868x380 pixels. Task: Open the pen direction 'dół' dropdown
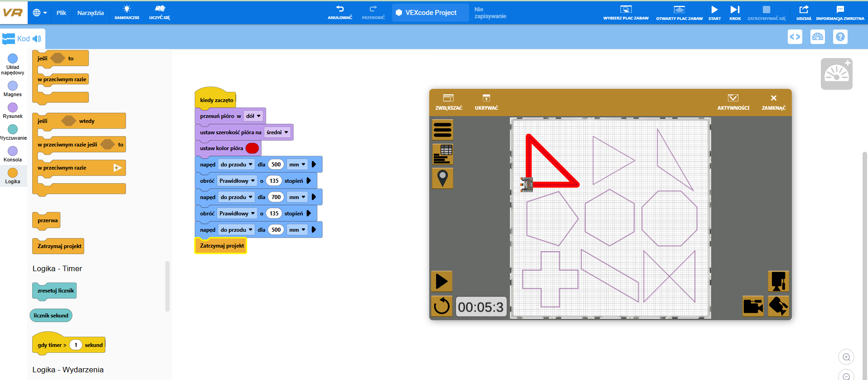click(253, 116)
